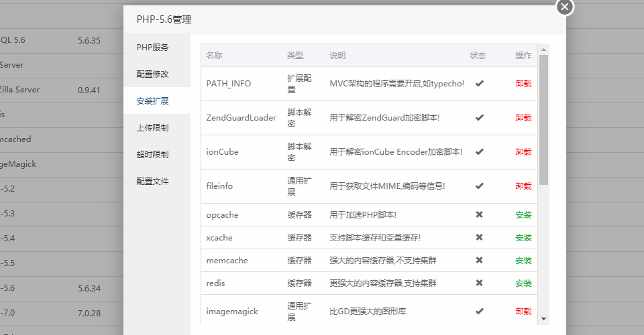The height and width of the screenshot is (335, 644).
Task: Click the PATH_INFO installed checkmark icon
Action: pos(479,84)
